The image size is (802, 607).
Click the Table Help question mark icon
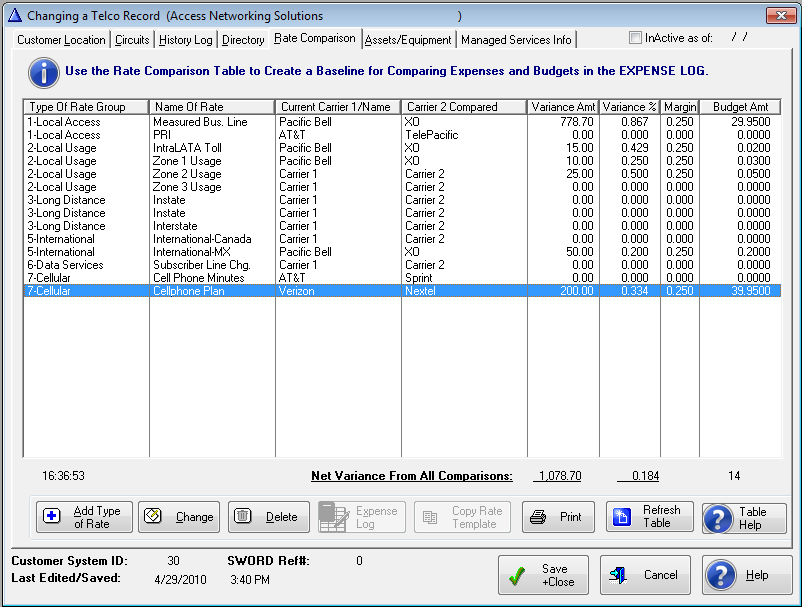pos(718,519)
